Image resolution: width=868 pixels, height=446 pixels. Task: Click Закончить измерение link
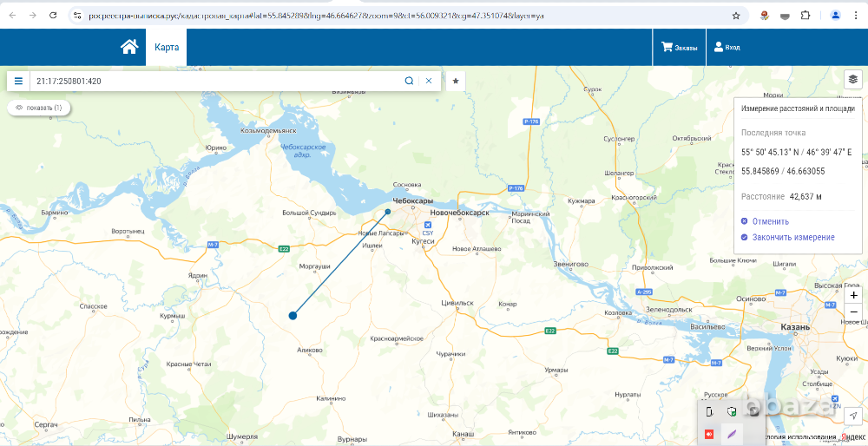[792, 237]
